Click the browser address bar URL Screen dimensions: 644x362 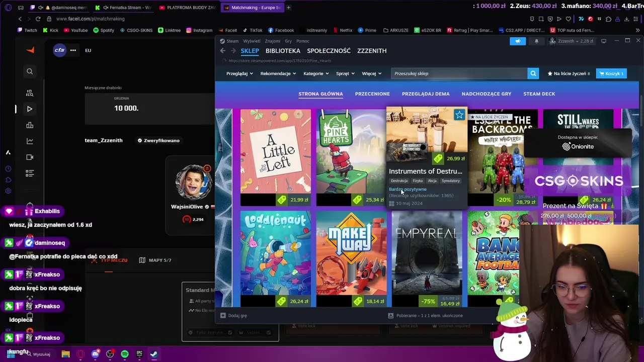coord(91,19)
